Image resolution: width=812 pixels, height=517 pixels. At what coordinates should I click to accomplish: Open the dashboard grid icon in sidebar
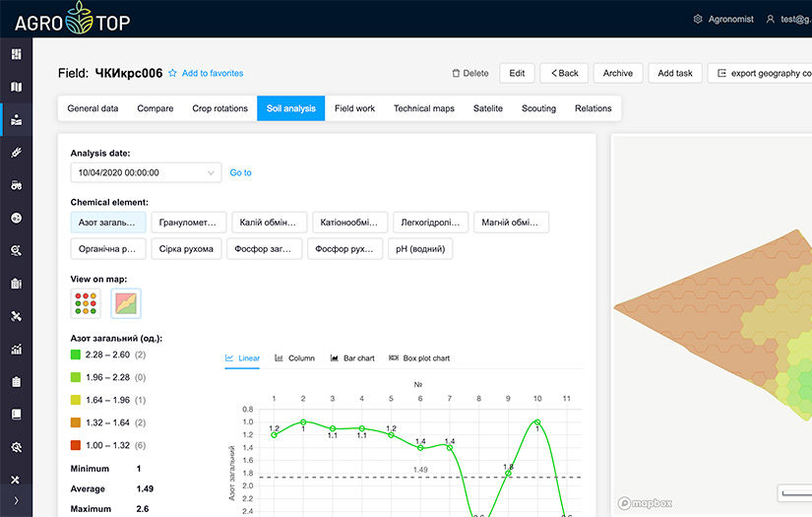[x=17, y=54]
